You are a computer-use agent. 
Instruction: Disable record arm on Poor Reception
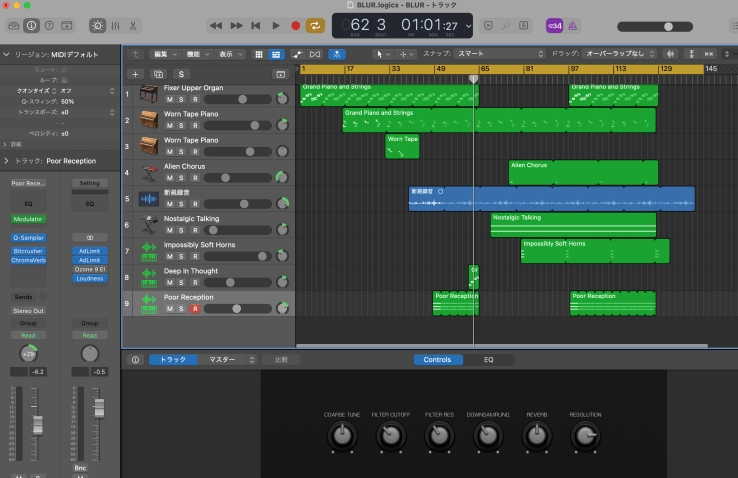[195, 308]
